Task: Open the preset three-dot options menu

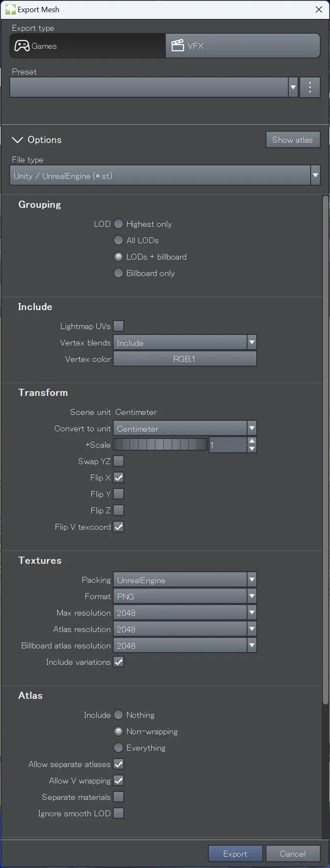Action: (310, 87)
